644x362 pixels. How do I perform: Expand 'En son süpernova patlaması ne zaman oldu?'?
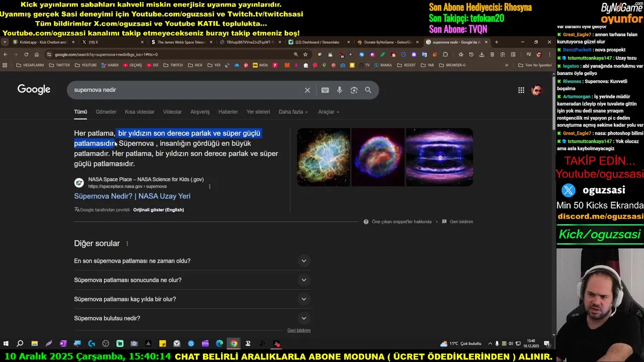[192, 261]
